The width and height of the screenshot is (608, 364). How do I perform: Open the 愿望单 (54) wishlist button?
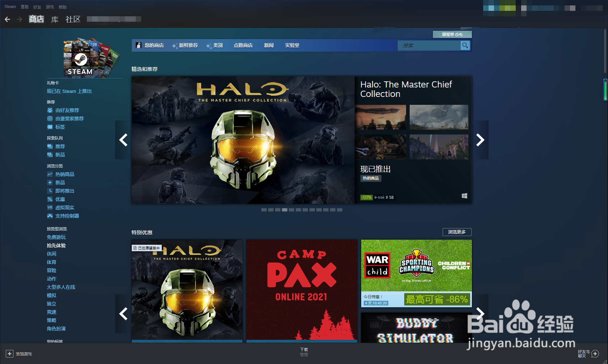coord(452,34)
